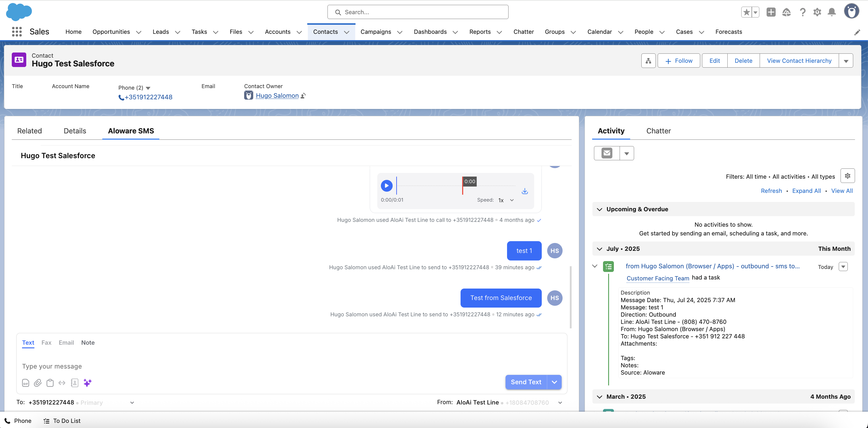Click the pencil icon to edit navigation
868x428 pixels.
(857, 32)
